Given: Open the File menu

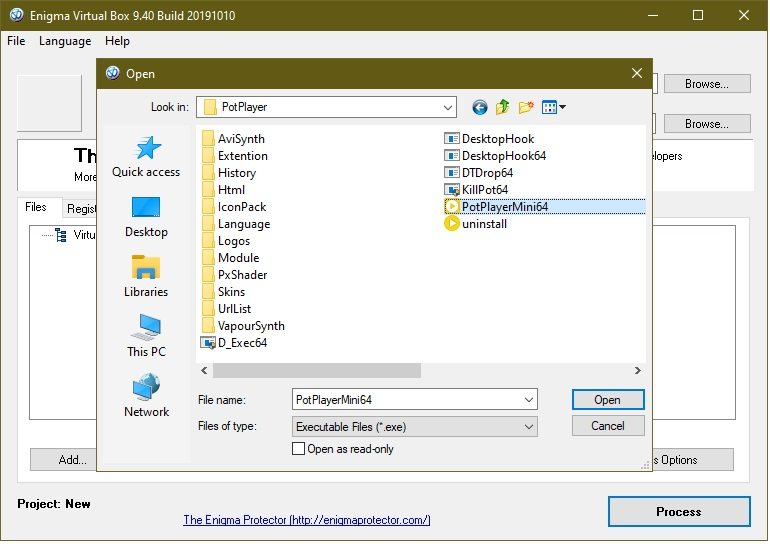Looking at the screenshot, I should (16, 41).
